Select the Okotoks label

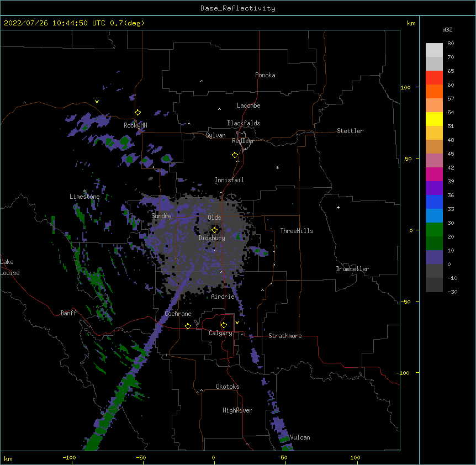coord(228,387)
